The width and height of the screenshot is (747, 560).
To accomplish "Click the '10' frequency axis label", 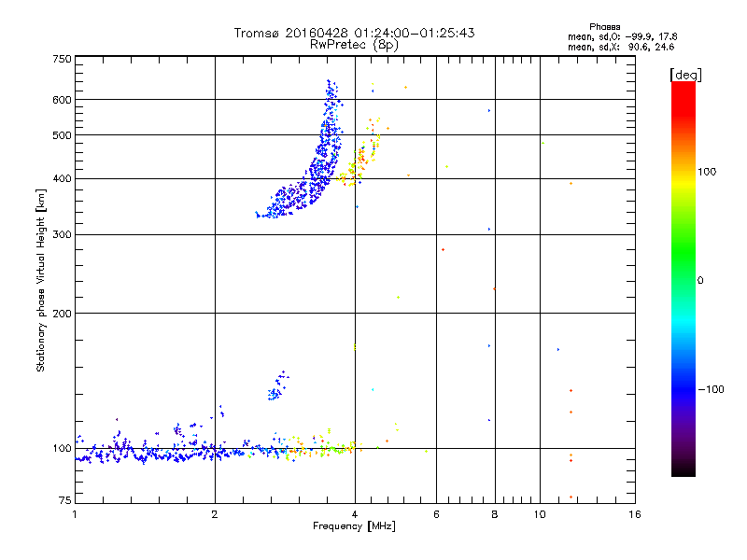I will click(540, 514).
